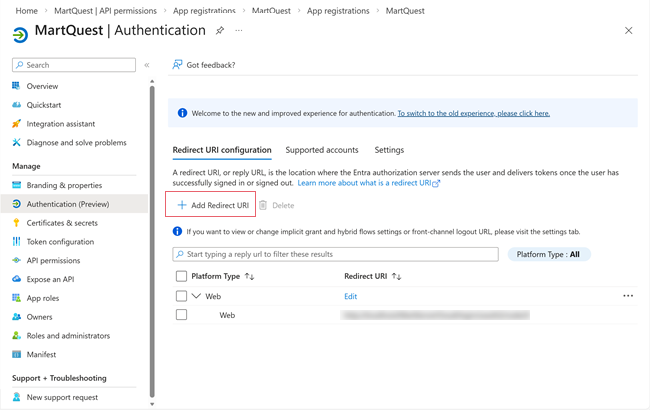Open Branding & properties menu item
The width and height of the screenshot is (650, 410).
64,185
